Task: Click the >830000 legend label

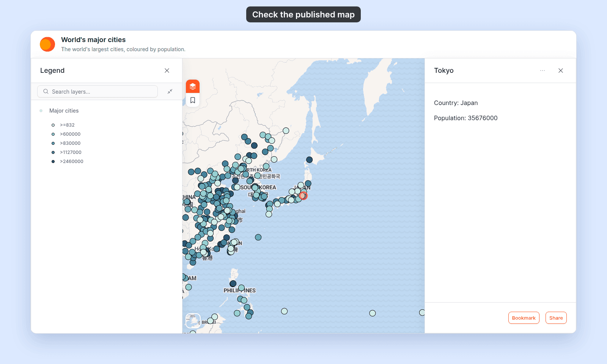Action: (x=70, y=143)
